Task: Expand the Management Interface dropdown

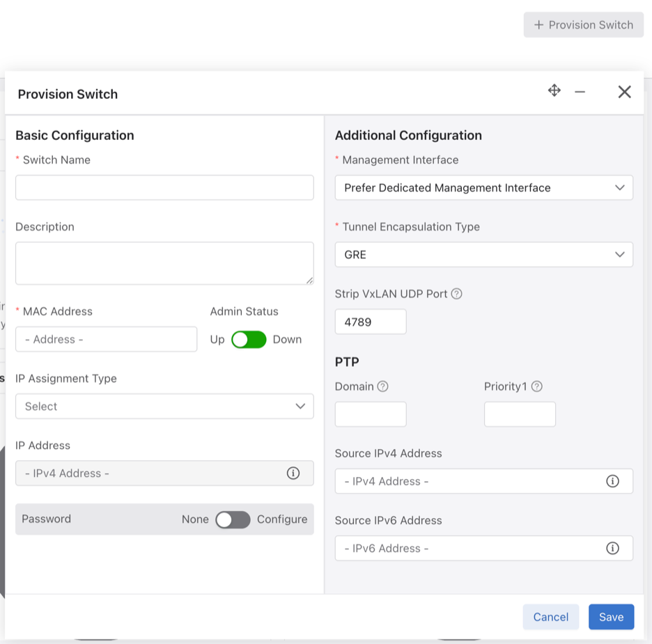Action: [x=483, y=188]
